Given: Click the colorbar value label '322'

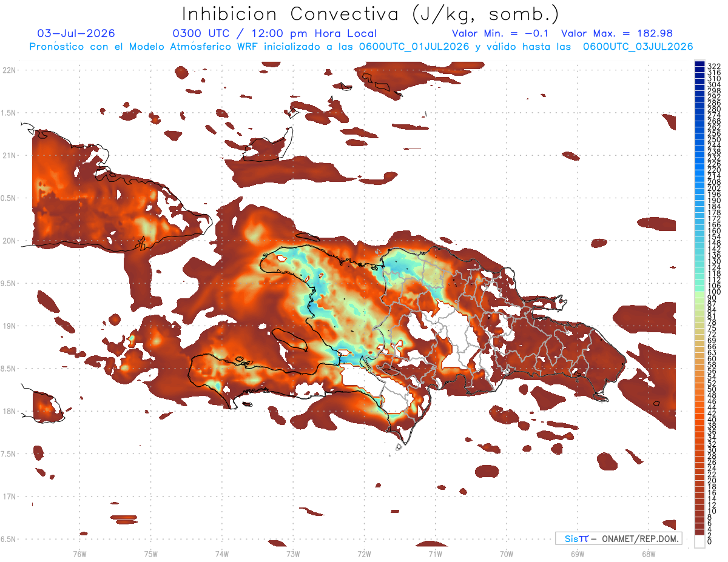Looking at the screenshot, I should pyautogui.click(x=713, y=66).
